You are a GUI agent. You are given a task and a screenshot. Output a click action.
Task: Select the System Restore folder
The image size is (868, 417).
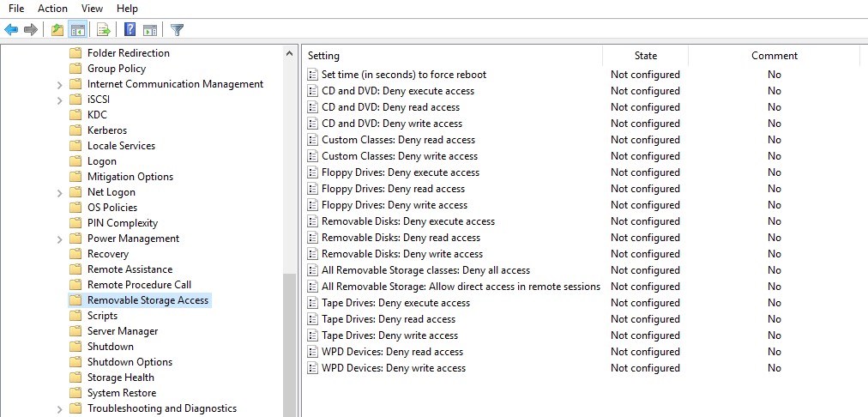[121, 393]
